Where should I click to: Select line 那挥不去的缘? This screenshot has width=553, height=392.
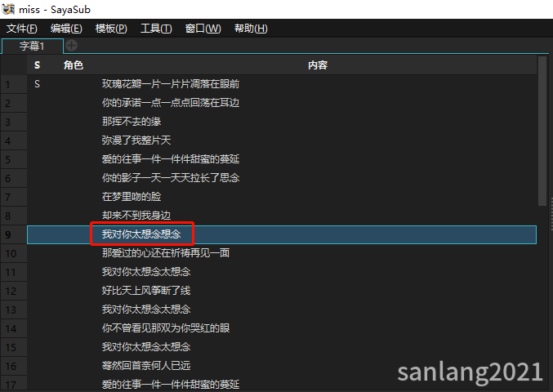tap(132, 122)
